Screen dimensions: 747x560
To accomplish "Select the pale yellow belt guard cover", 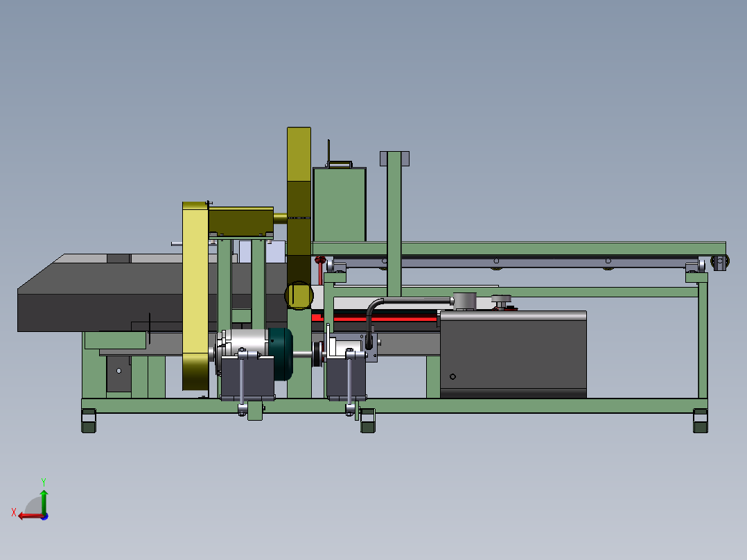I will tap(195, 295).
